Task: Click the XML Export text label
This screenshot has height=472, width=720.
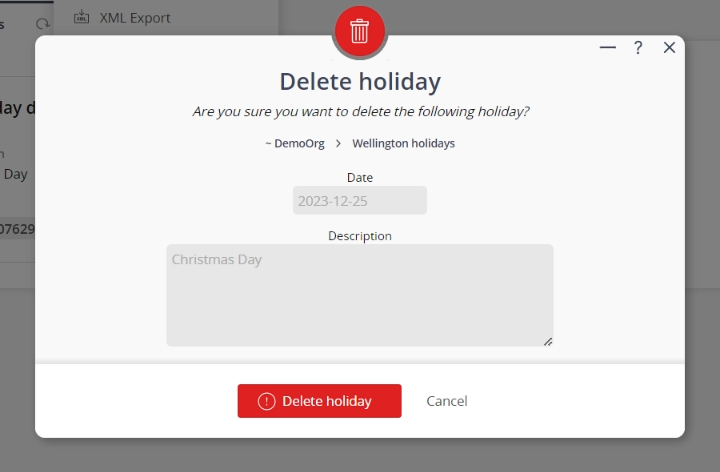Action: 135,18
